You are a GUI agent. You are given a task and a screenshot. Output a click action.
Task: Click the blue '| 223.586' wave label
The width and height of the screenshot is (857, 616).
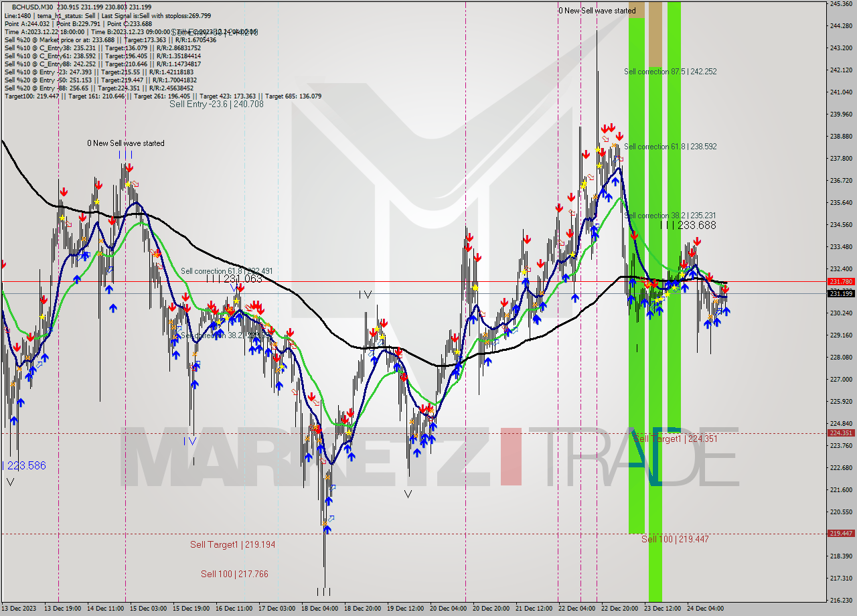click(x=24, y=465)
